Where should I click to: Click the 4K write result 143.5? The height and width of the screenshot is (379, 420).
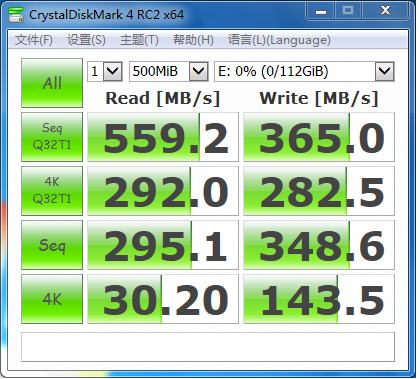tap(319, 299)
